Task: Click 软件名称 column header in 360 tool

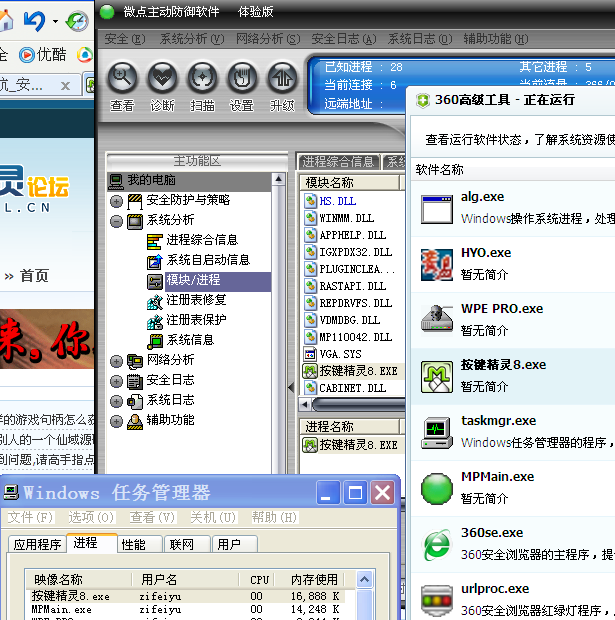Action: [439, 170]
